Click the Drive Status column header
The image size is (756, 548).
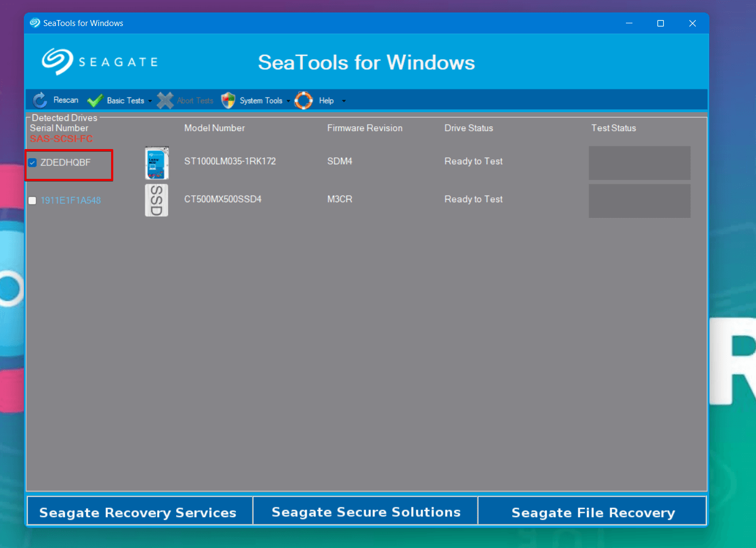pyautogui.click(x=469, y=128)
